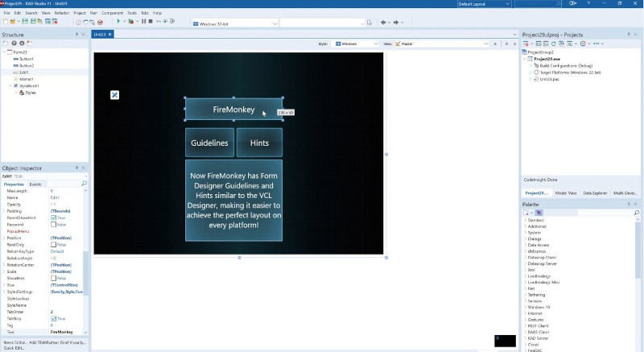
Task: Toggle the TabStop property checkbox
Action: [53, 319]
